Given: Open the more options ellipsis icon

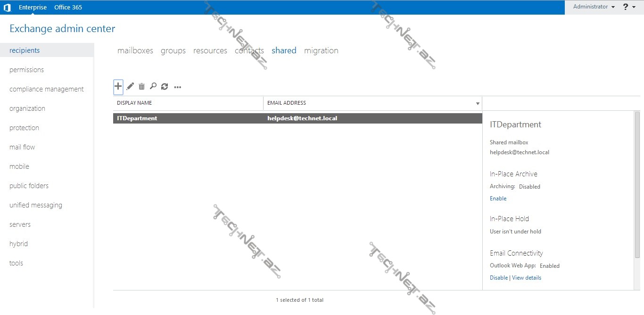Looking at the screenshot, I should [x=178, y=87].
